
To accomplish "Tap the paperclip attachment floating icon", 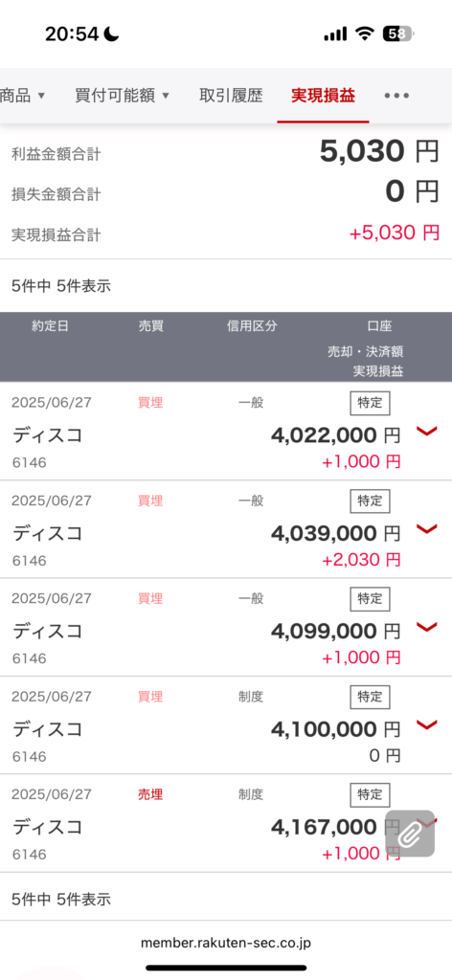I will [x=410, y=834].
